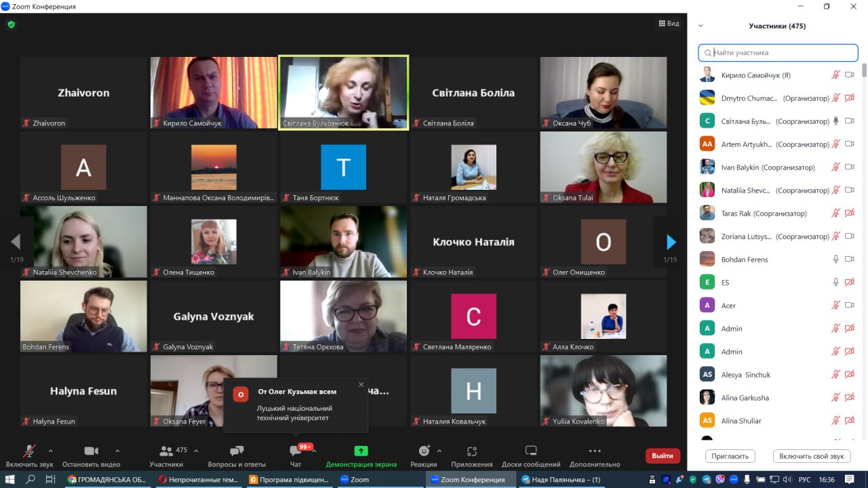Collapse the Участники panel with the top chevron
Image resolution: width=868 pixels, height=488 pixels.
tap(701, 26)
